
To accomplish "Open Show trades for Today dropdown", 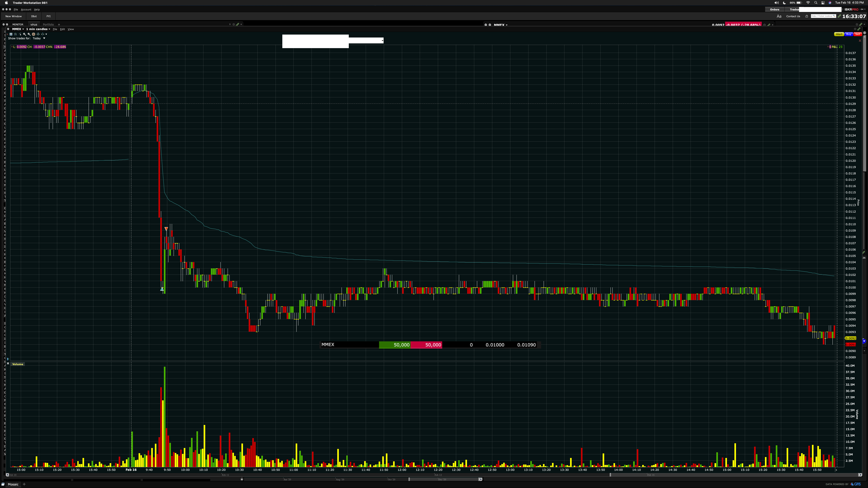I will 44,38.
